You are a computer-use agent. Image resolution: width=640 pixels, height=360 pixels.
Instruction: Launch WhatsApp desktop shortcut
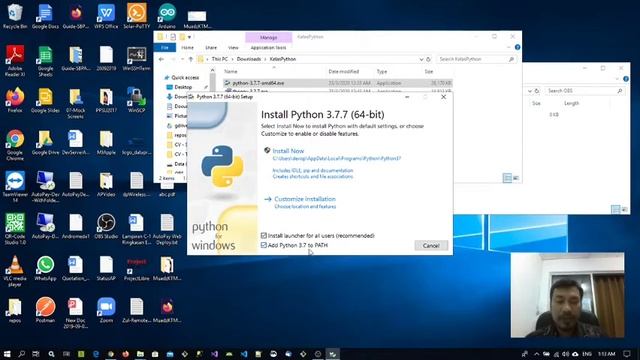coord(45,269)
